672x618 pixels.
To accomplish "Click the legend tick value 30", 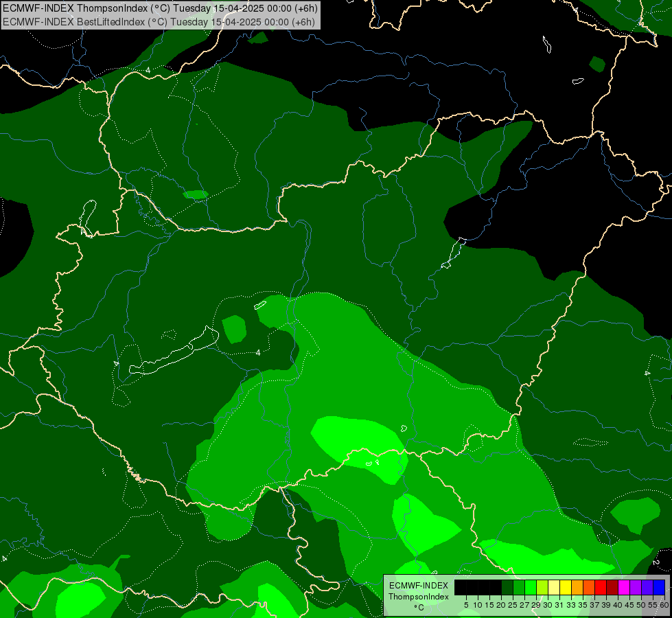I will click(548, 605).
